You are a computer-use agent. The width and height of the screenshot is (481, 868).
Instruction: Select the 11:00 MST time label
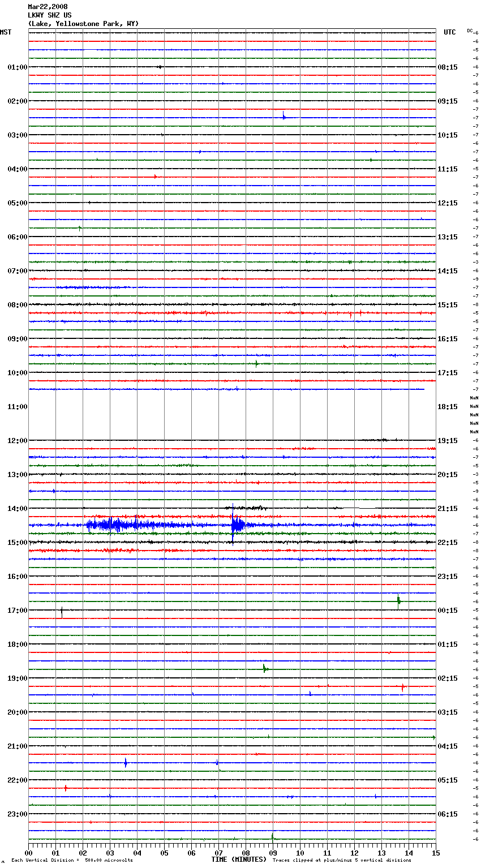point(18,407)
